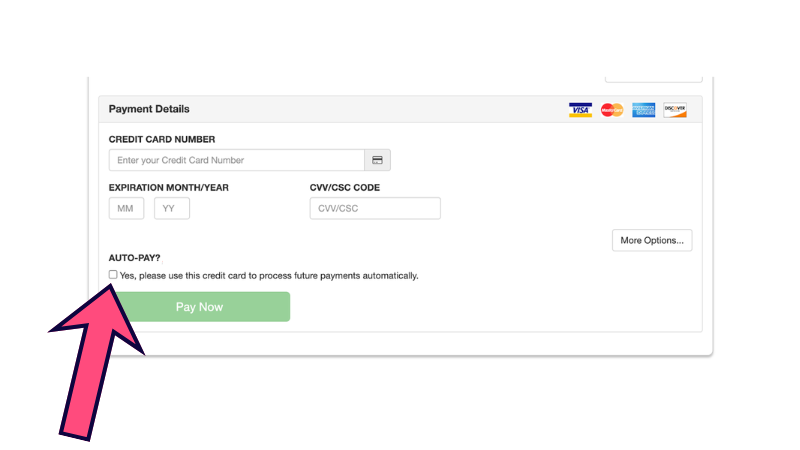
Task: Focus the CVV/CSC code field
Action: pos(375,208)
